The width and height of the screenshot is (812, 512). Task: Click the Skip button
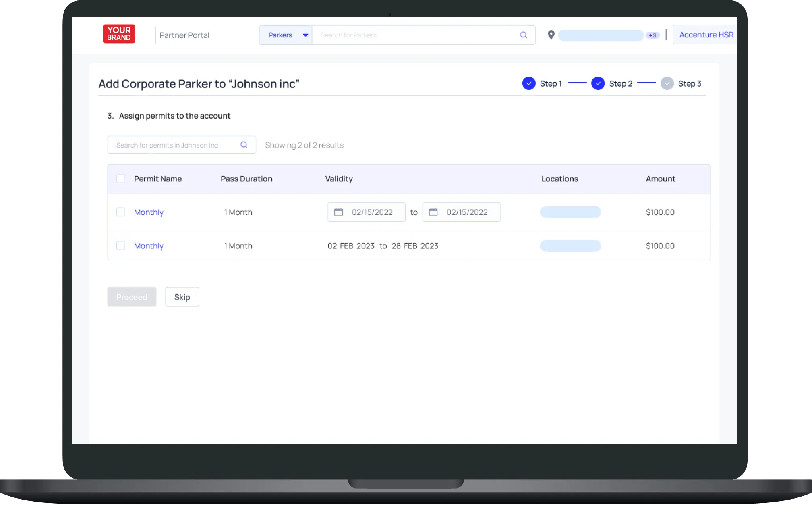pos(182,297)
